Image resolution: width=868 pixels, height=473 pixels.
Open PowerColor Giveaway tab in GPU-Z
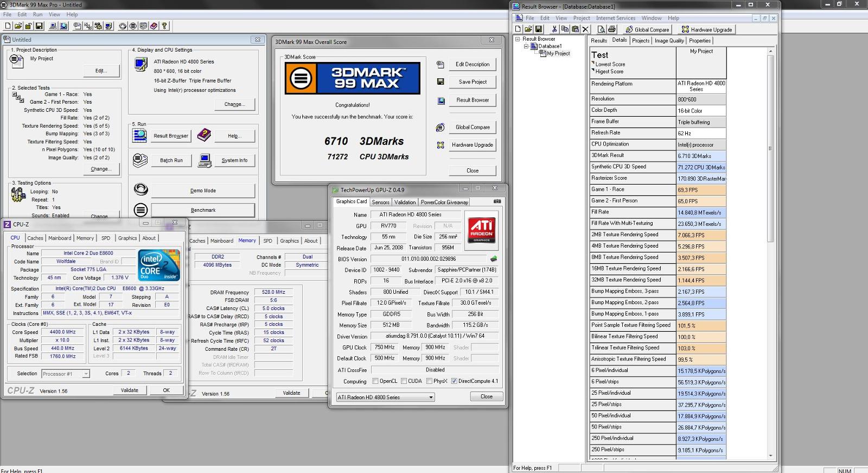444,202
